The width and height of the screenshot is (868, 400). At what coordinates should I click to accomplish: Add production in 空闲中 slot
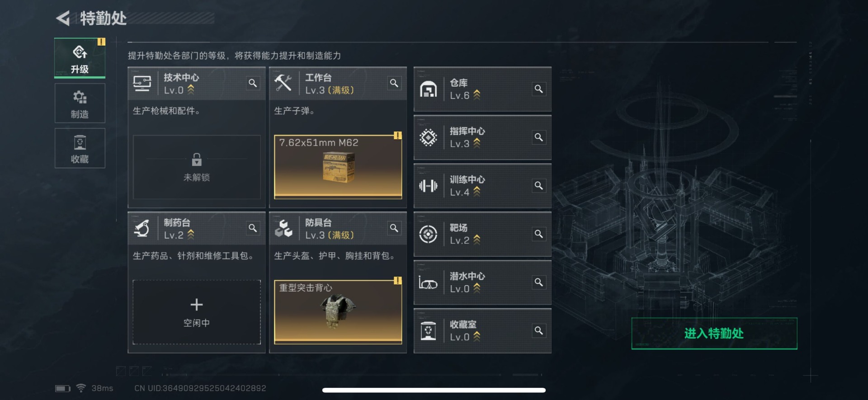[x=197, y=312]
